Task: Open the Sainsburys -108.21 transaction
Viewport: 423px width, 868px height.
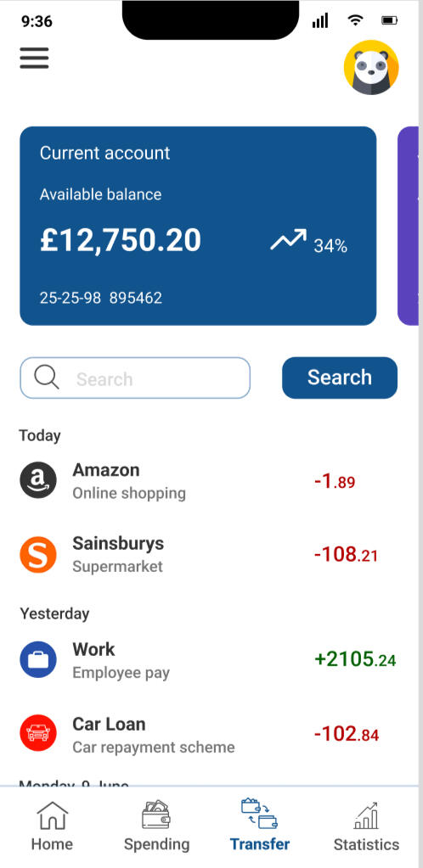Action: click(x=208, y=554)
